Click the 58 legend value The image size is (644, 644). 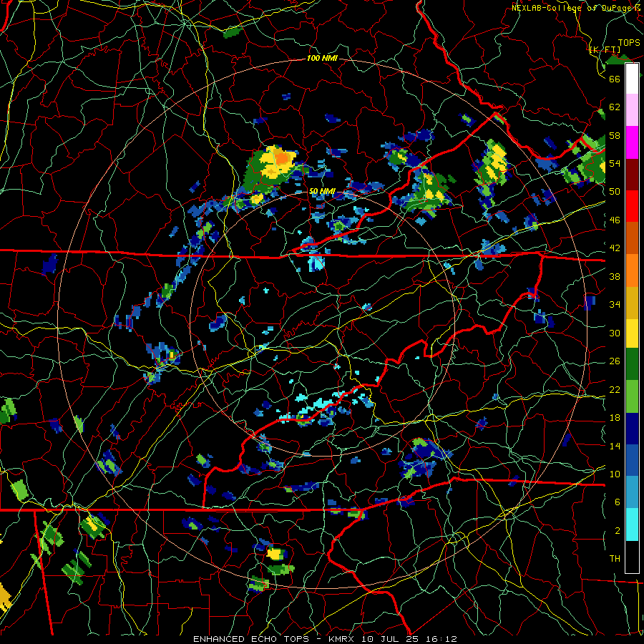(615, 135)
